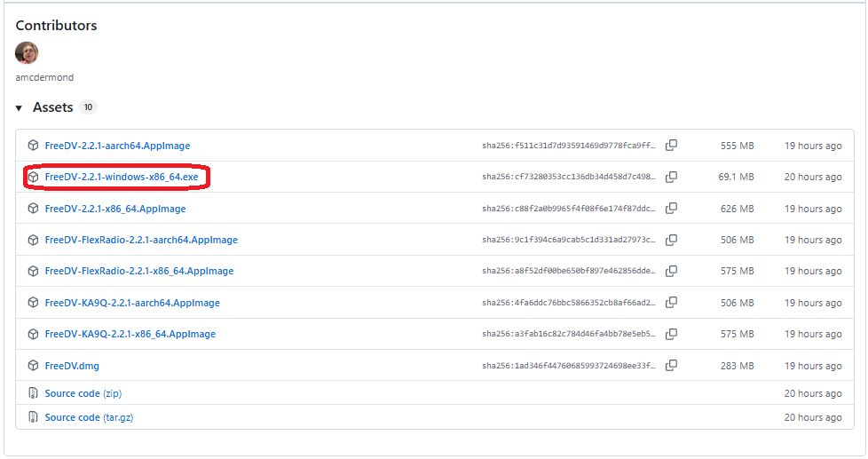Click package icon beside FreeDV.dmg
This screenshot has width=868, height=459.
tap(33, 366)
